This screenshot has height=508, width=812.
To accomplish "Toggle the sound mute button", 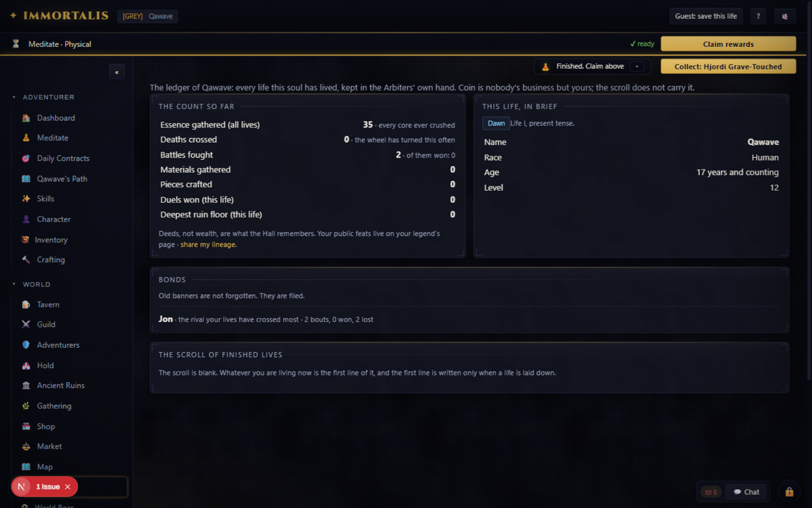I will [784, 16].
